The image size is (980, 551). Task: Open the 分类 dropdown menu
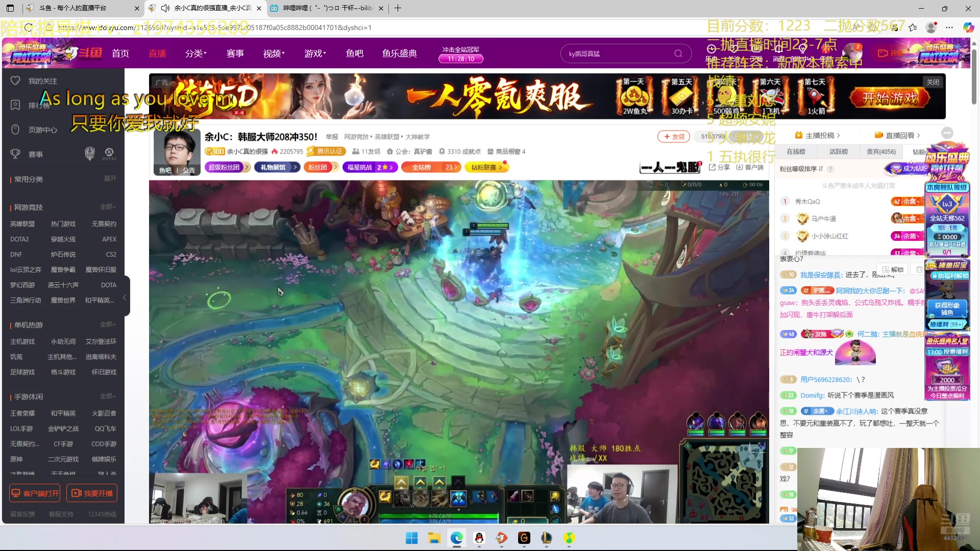[x=195, y=54]
